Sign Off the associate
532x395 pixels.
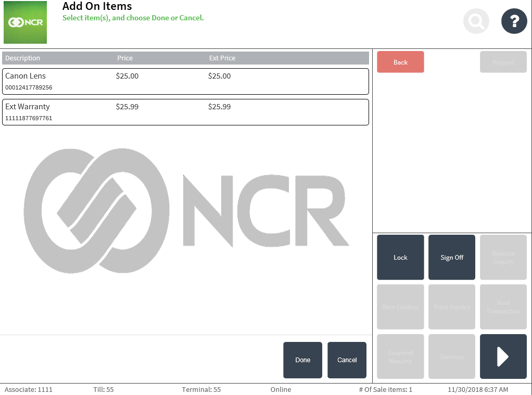[452, 257]
